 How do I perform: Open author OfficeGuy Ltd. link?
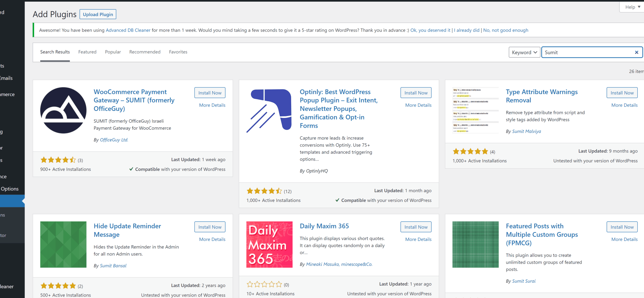(x=114, y=140)
